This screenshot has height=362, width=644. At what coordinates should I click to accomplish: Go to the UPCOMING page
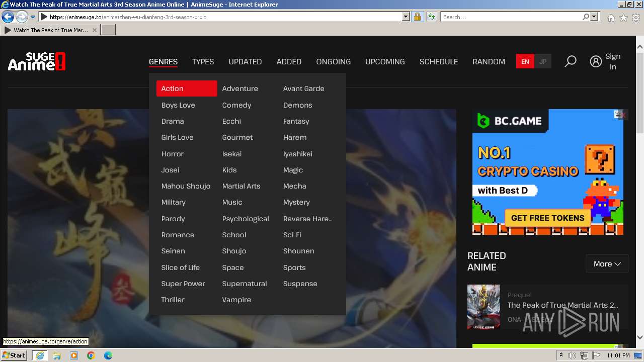click(385, 61)
